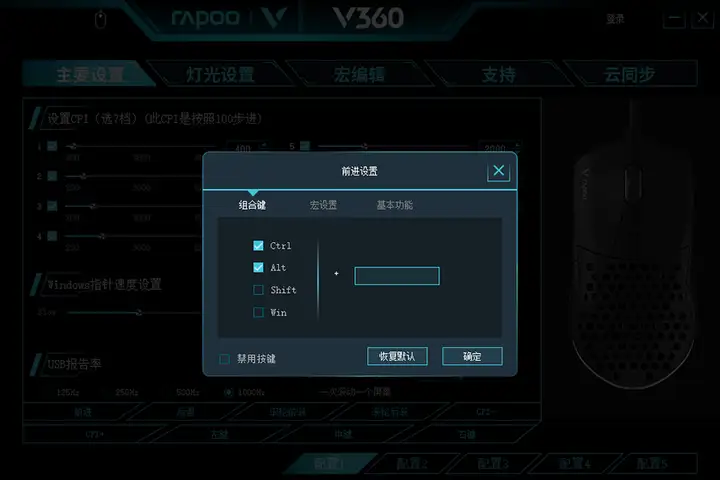Open the 基本功能 tab
This screenshot has width=720, height=480.
pyautogui.click(x=394, y=205)
